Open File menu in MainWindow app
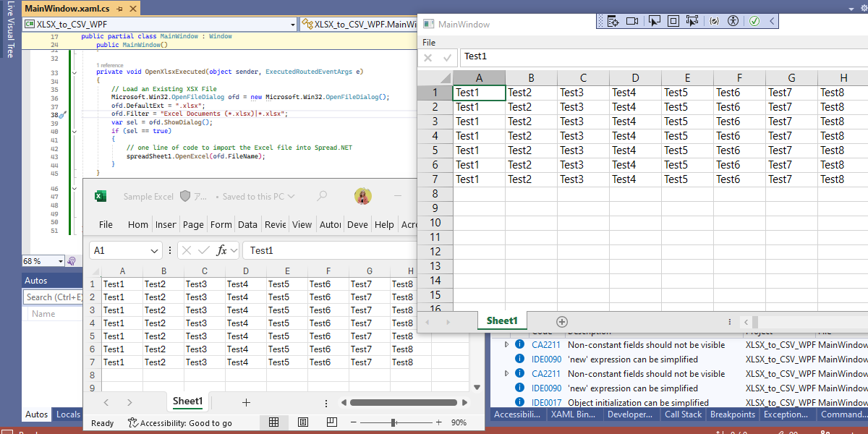 429,43
